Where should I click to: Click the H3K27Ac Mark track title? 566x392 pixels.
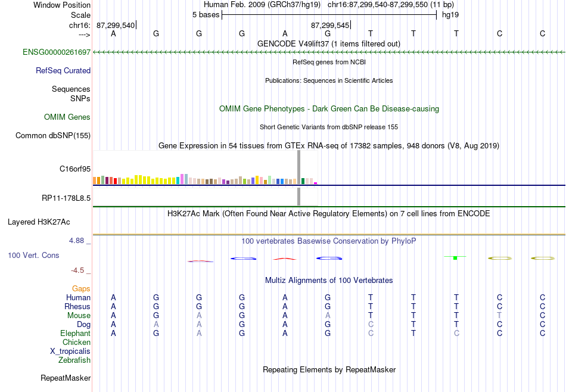click(x=329, y=214)
